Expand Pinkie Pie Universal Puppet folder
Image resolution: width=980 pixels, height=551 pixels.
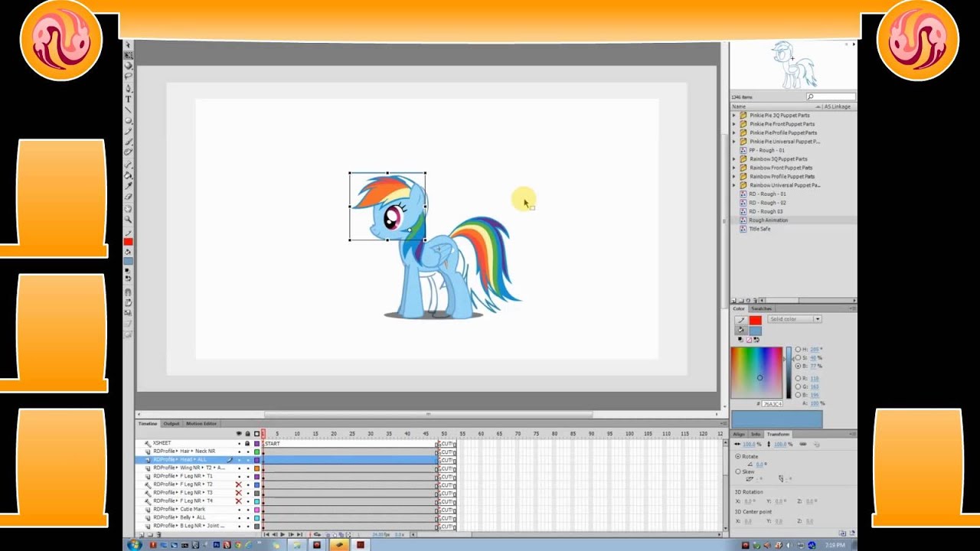734,142
